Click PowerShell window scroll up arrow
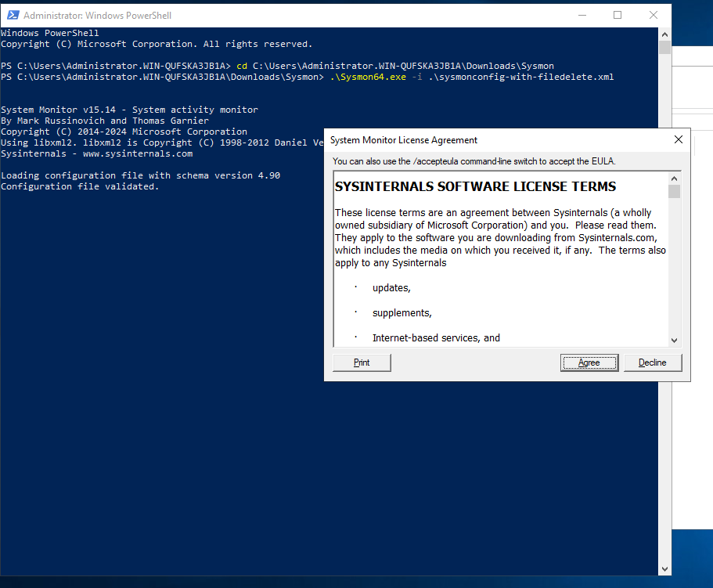Image resolution: width=713 pixels, height=588 pixels. pyautogui.click(x=664, y=34)
